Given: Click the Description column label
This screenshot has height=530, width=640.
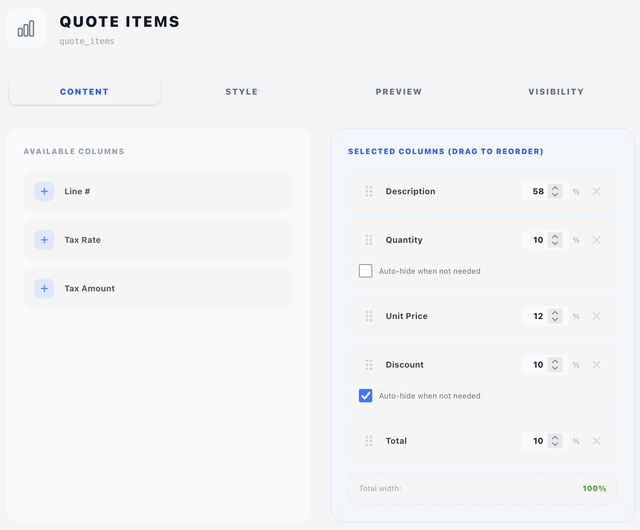Looking at the screenshot, I should 410,191.
